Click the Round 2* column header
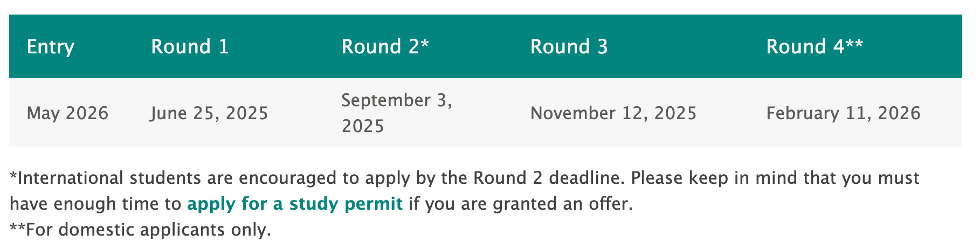This screenshot has height=248, width=980. pos(385,47)
